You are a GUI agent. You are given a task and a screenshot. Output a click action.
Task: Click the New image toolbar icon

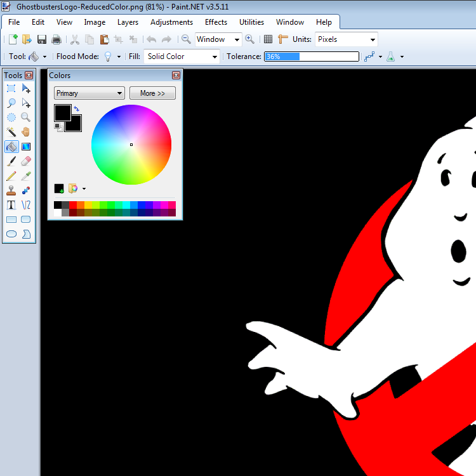[13, 39]
